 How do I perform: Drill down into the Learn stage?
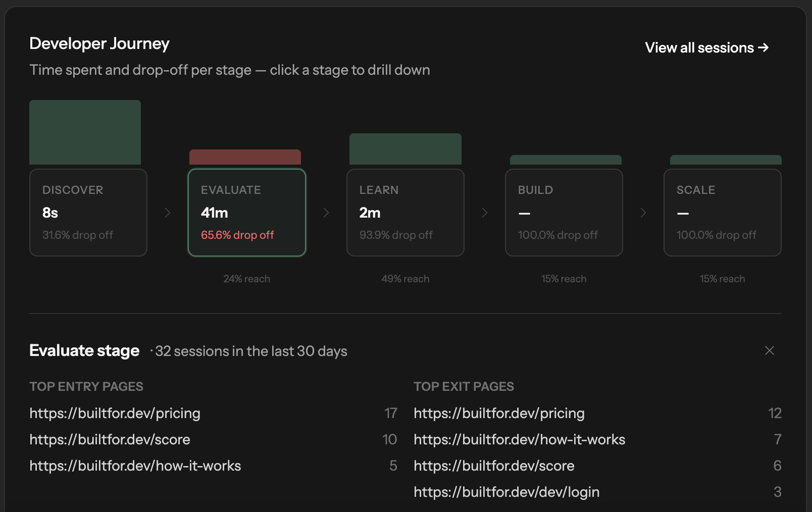(x=405, y=213)
